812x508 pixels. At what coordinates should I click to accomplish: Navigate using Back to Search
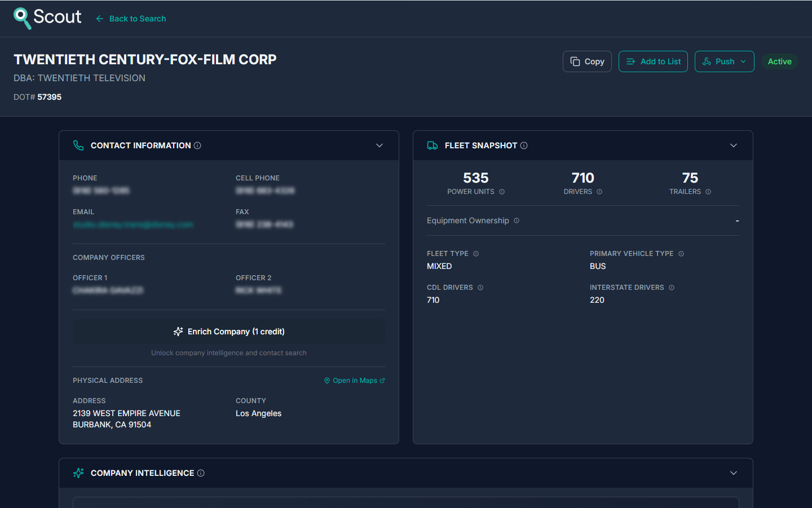pyautogui.click(x=130, y=18)
